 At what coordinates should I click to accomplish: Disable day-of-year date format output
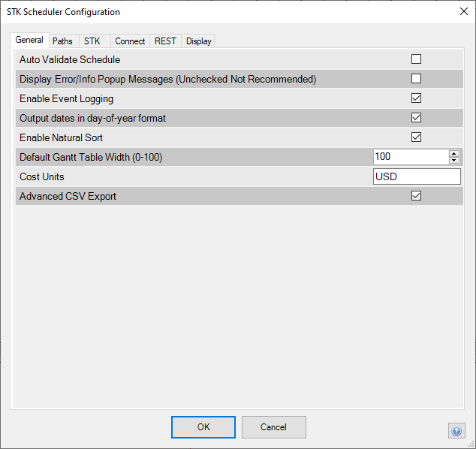416,118
